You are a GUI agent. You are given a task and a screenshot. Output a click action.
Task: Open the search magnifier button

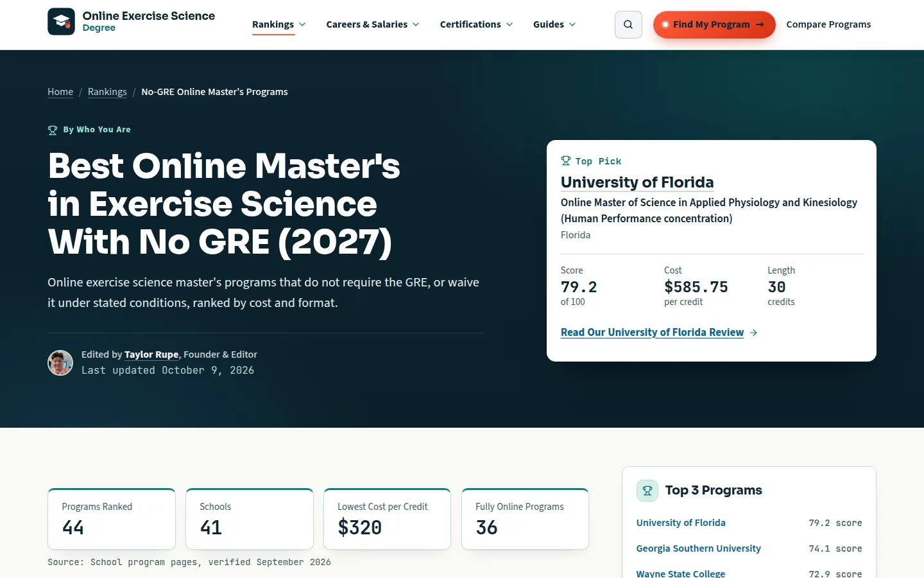pos(628,24)
